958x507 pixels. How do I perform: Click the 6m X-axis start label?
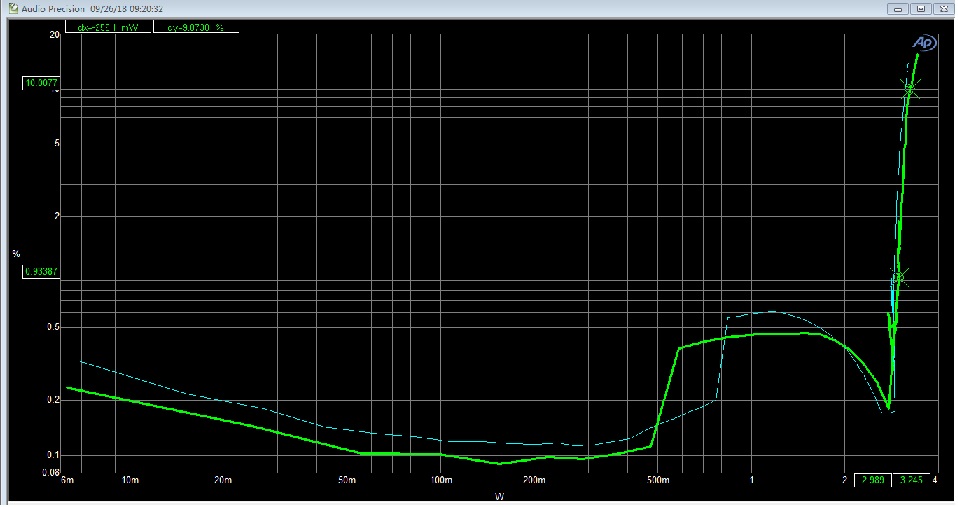(x=67, y=481)
